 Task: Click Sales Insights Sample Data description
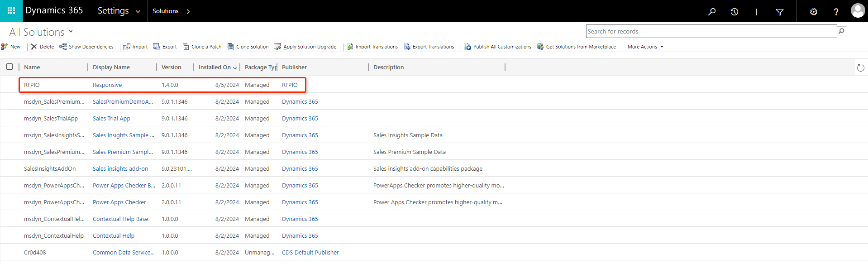[408, 135]
